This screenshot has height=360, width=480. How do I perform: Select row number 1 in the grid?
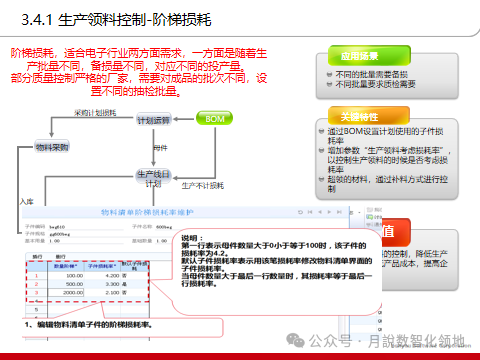37,276
